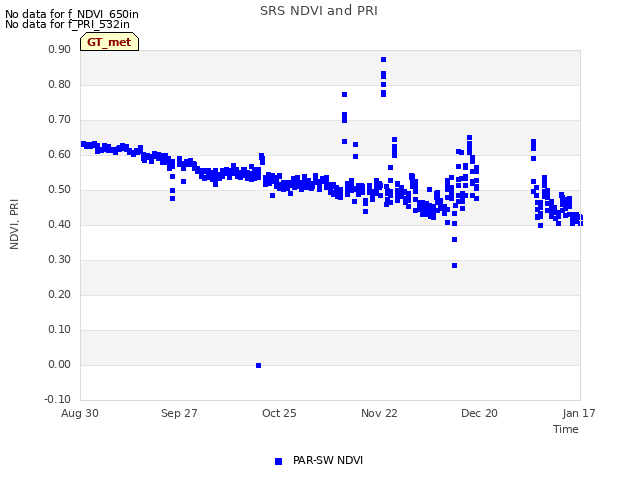Click the 0.80 y-axis tick label
640x480 pixels.
pos(60,84)
